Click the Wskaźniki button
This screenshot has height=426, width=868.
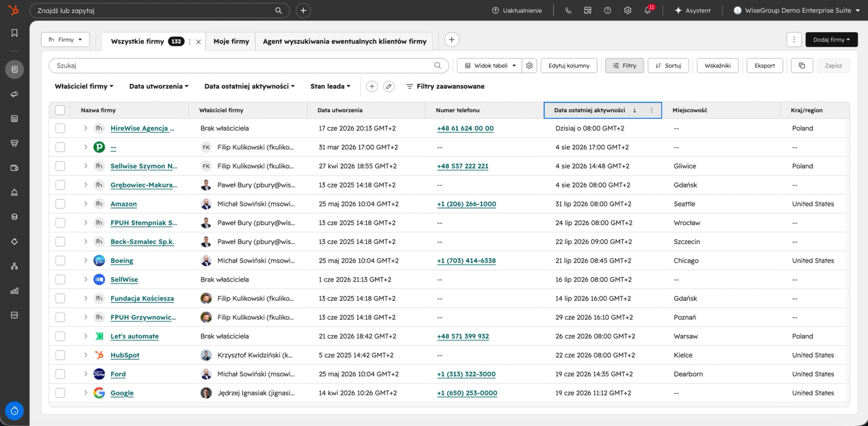point(717,66)
